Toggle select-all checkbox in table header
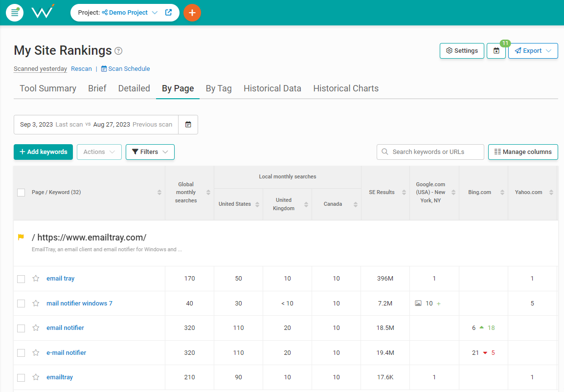 click(21, 193)
